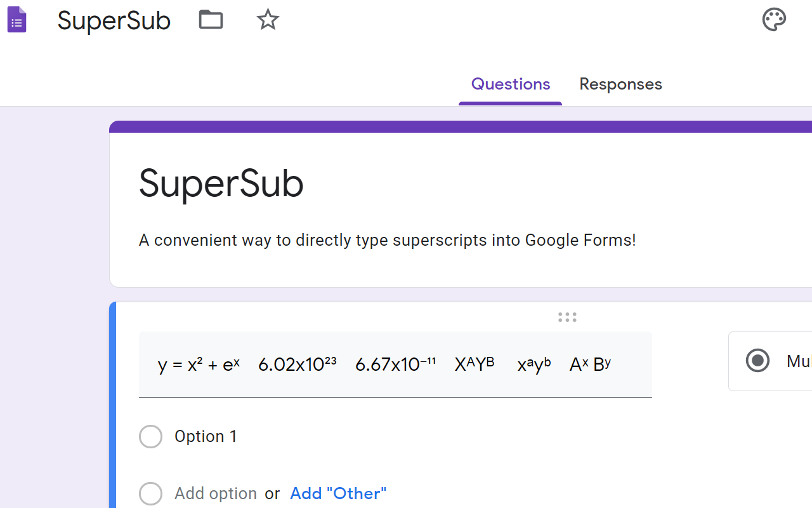This screenshot has width=812, height=508.
Task: Click the Add option placeholder circle
Action: [150, 493]
